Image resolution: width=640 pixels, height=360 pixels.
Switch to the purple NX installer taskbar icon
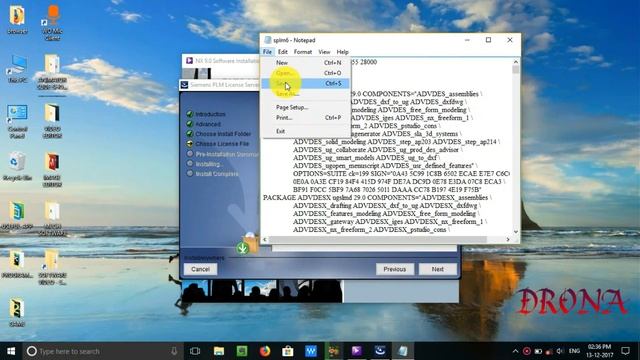pos(356,351)
